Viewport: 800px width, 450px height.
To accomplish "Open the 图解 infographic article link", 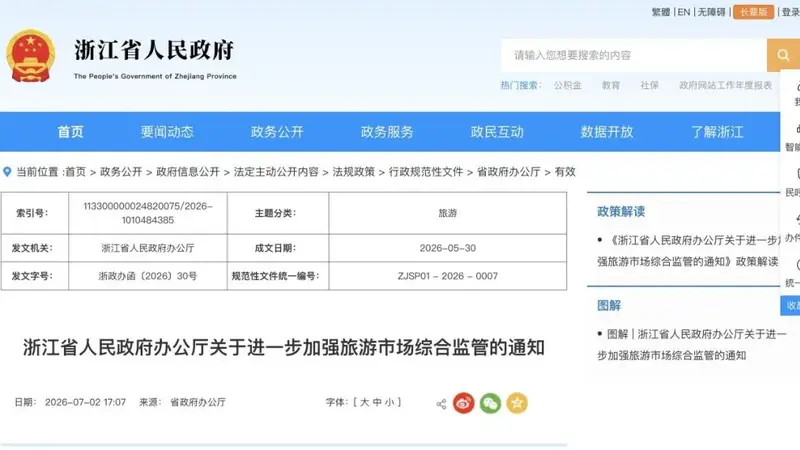I will (692, 344).
